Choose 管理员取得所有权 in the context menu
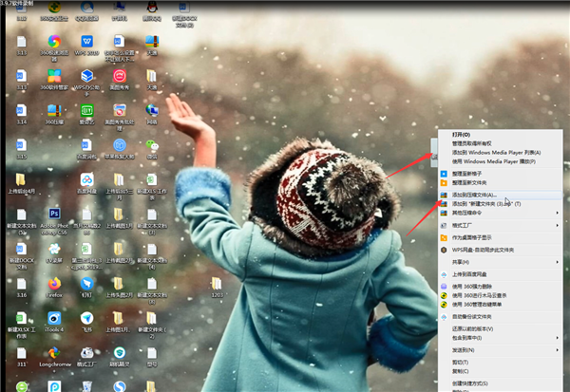 tap(501, 143)
